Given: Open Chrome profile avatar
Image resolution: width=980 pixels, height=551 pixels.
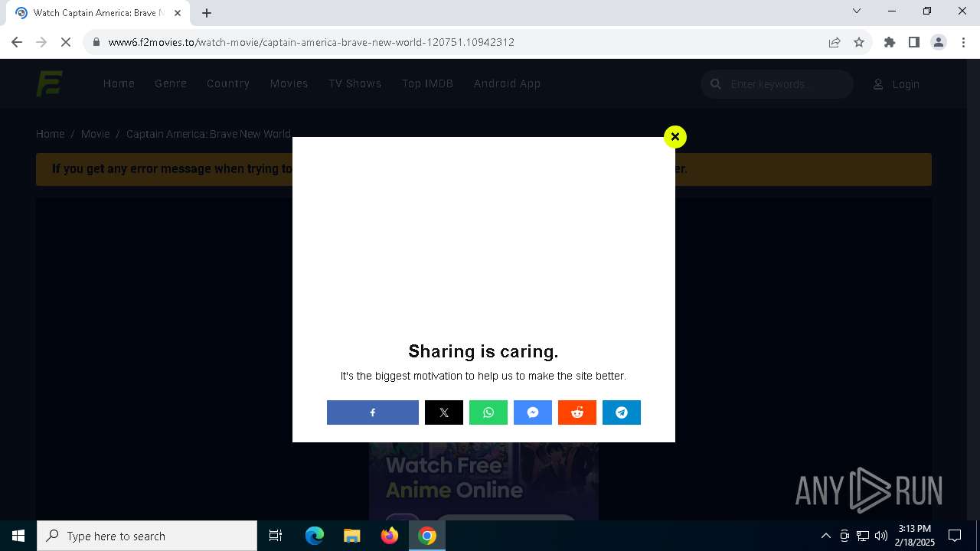Looking at the screenshot, I should pyautogui.click(x=939, y=42).
